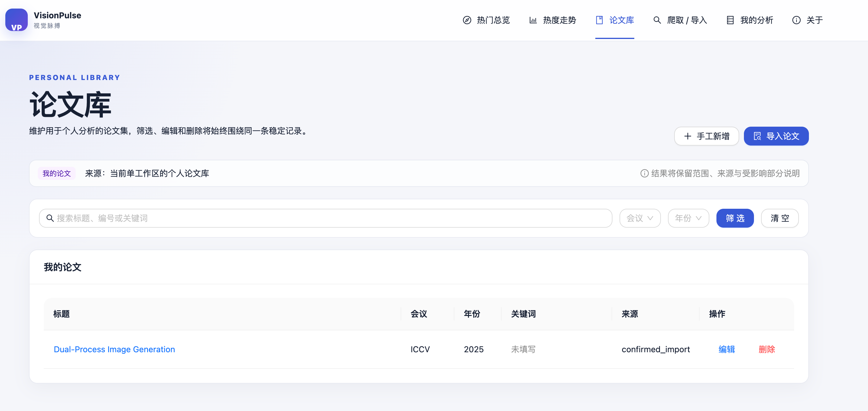868x411 pixels.
Task: Select the 论文库 tab
Action: pos(615,20)
